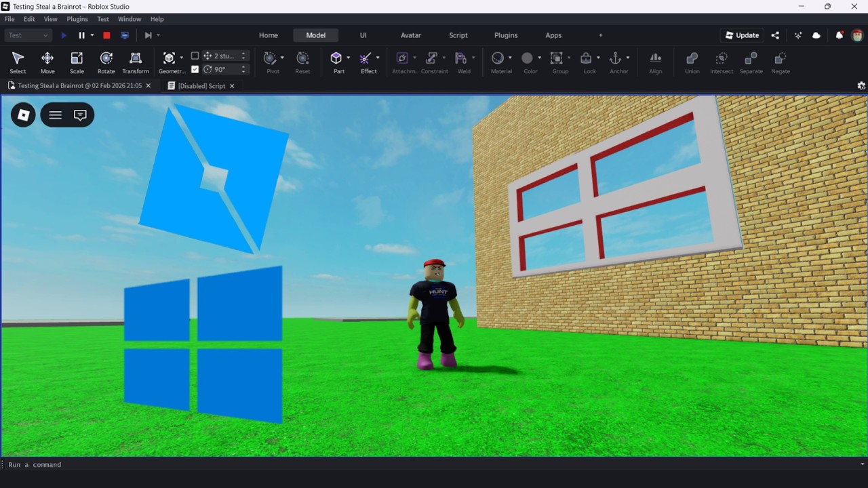This screenshot has width=868, height=488.
Task: Stop the playtest with red square
Action: pyautogui.click(x=106, y=35)
